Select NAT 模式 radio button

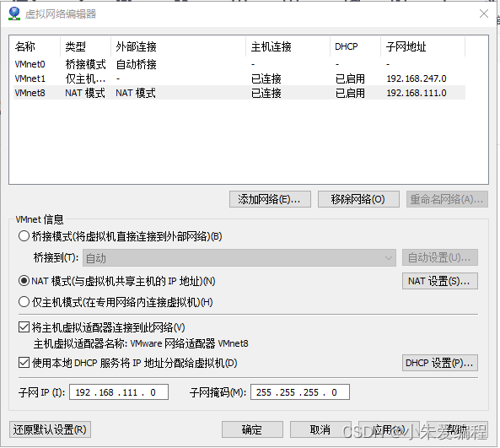[24, 281]
